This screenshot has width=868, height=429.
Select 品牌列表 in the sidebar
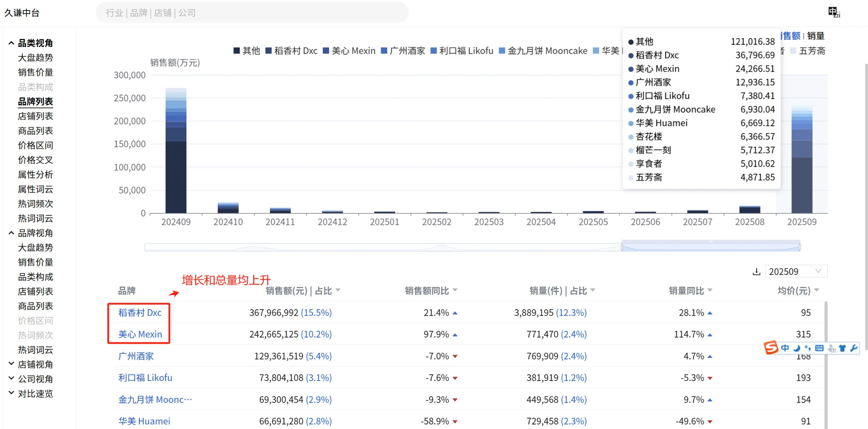[x=35, y=101]
